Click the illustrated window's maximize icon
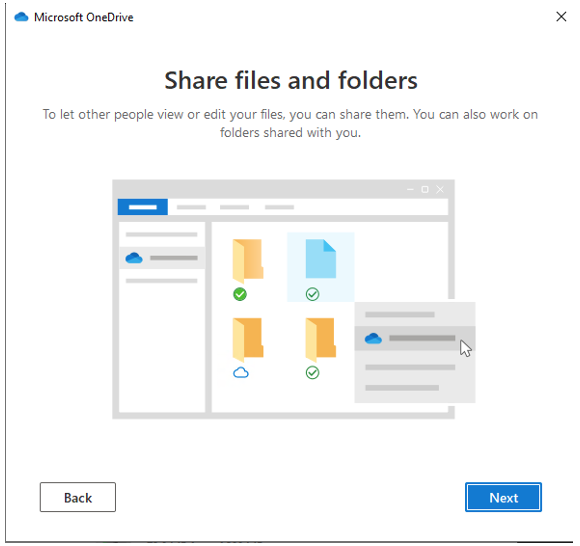The width and height of the screenshot is (580, 546). coord(425,189)
